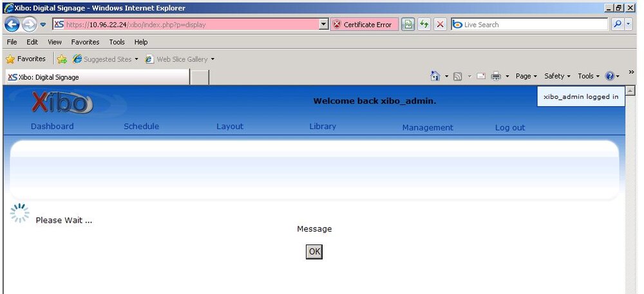Viewport: 644px width, 294px height.
Task: Click the Print icon
Action: click(x=496, y=77)
